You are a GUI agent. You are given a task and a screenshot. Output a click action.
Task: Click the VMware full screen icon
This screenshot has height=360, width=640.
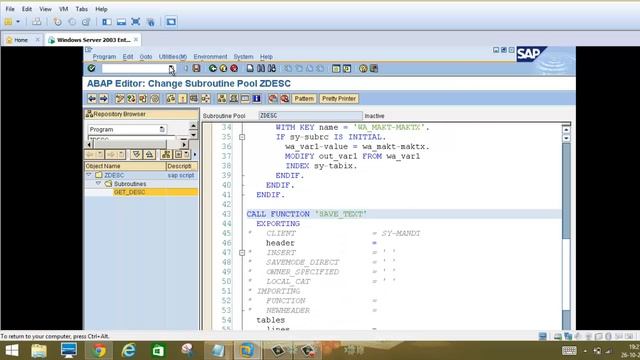click(x=136, y=22)
